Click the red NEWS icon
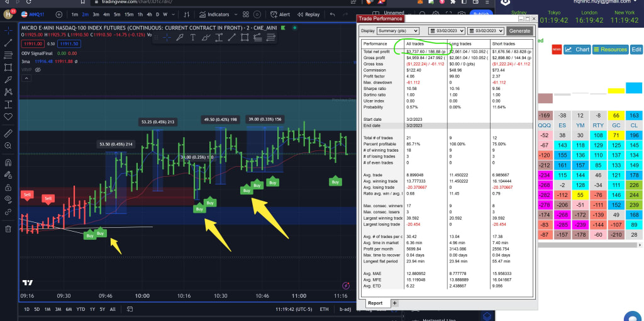 [557, 49]
